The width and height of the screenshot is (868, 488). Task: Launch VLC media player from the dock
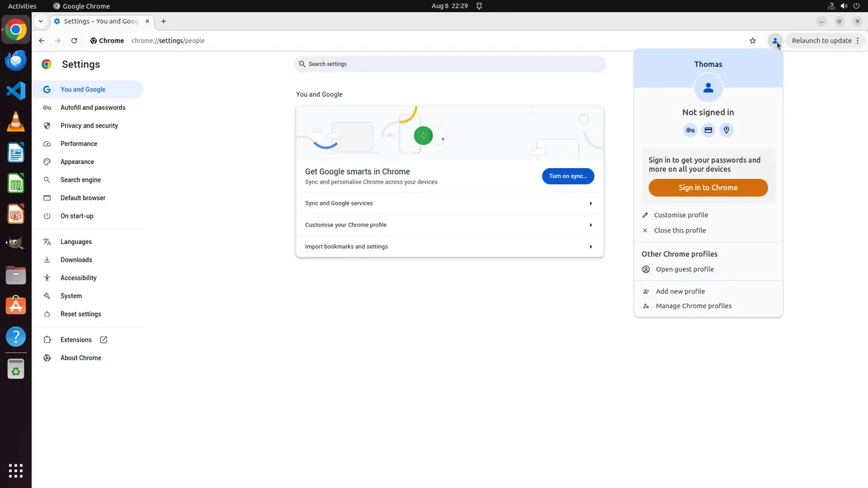click(16, 122)
